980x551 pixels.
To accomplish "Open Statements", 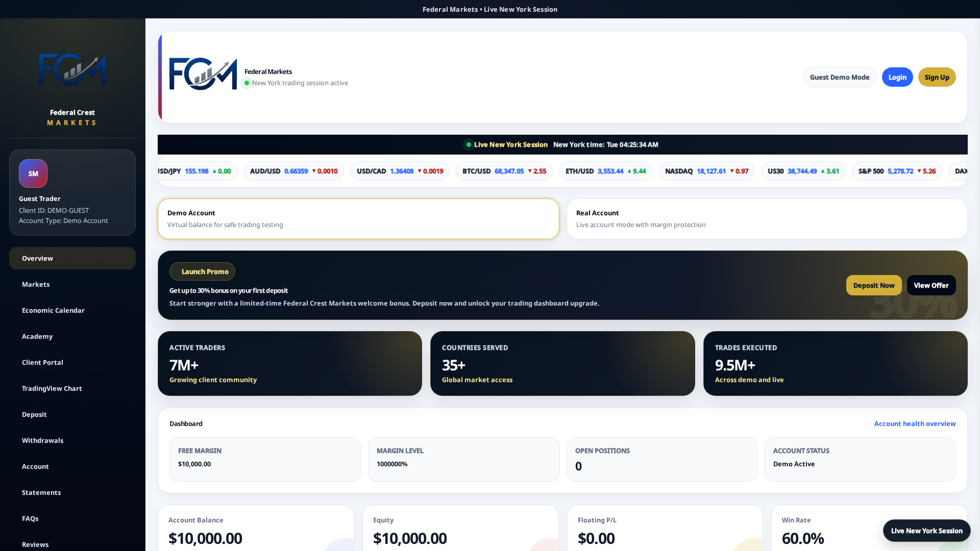I will (x=72, y=492).
